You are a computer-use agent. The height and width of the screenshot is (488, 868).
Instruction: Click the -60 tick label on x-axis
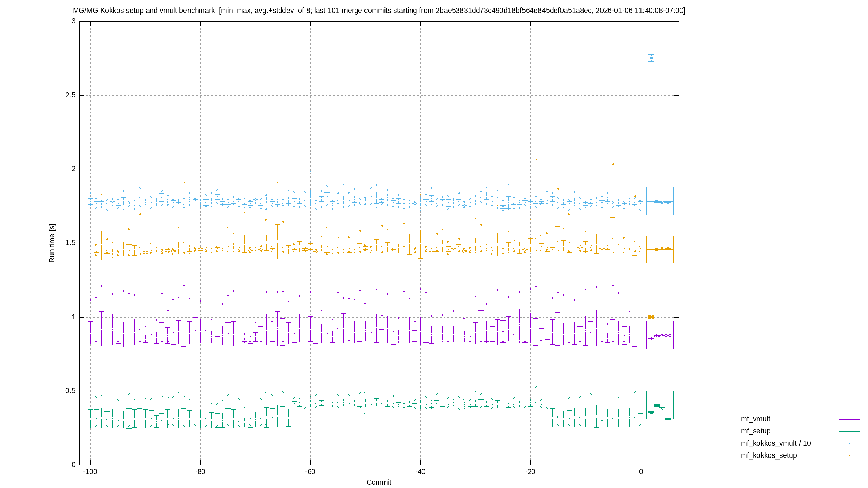(310, 472)
